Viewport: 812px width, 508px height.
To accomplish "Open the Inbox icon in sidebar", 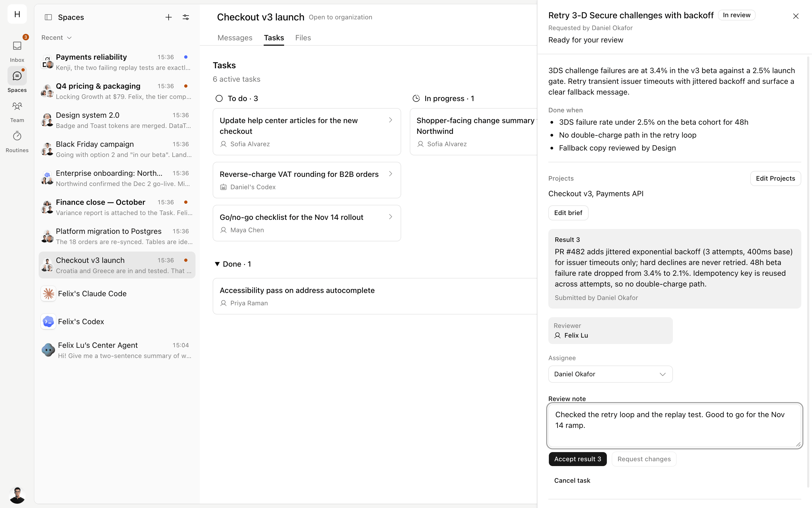I will [x=17, y=46].
